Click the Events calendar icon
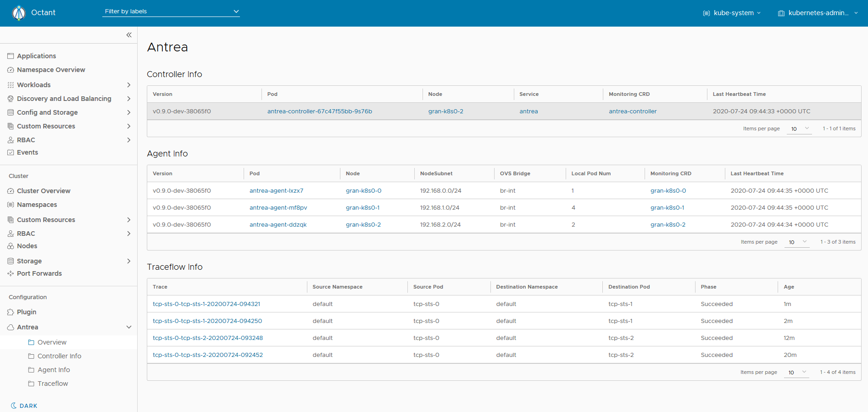The height and width of the screenshot is (412, 868). point(11,152)
